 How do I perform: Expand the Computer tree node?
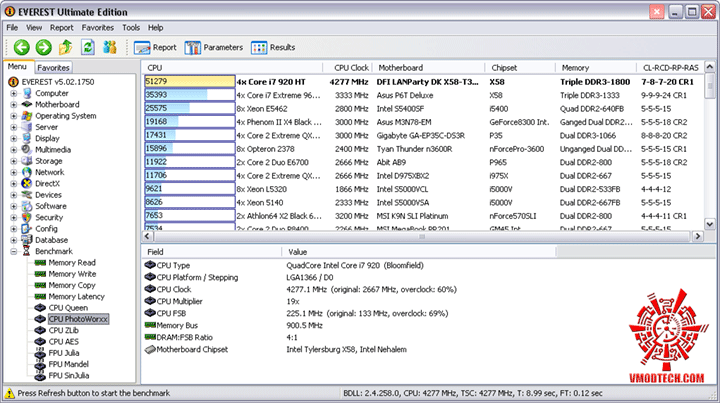tap(14, 93)
